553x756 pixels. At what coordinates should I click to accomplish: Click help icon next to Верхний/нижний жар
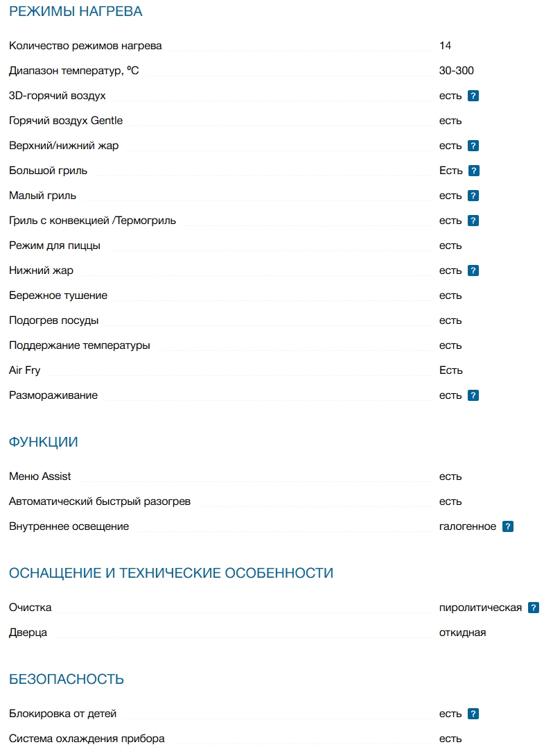point(473,146)
